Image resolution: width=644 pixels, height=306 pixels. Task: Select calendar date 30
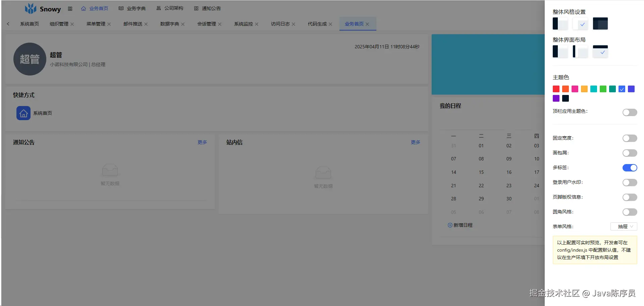tap(509, 199)
